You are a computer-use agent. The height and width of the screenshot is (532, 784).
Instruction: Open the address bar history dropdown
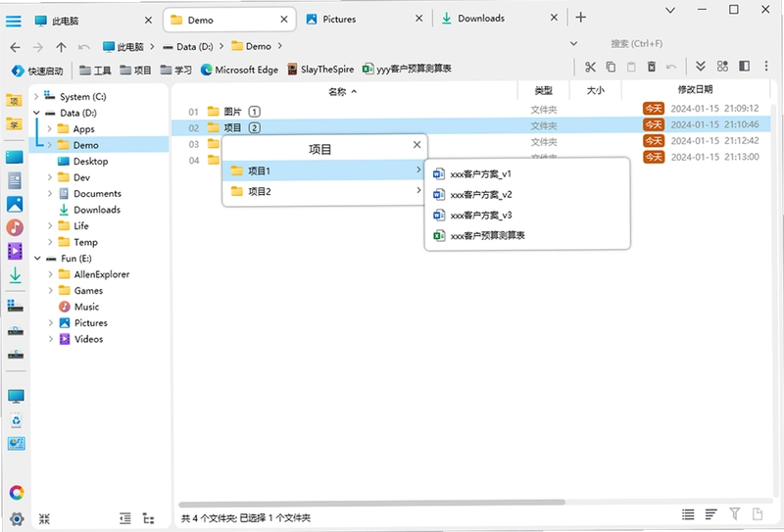[x=574, y=43]
